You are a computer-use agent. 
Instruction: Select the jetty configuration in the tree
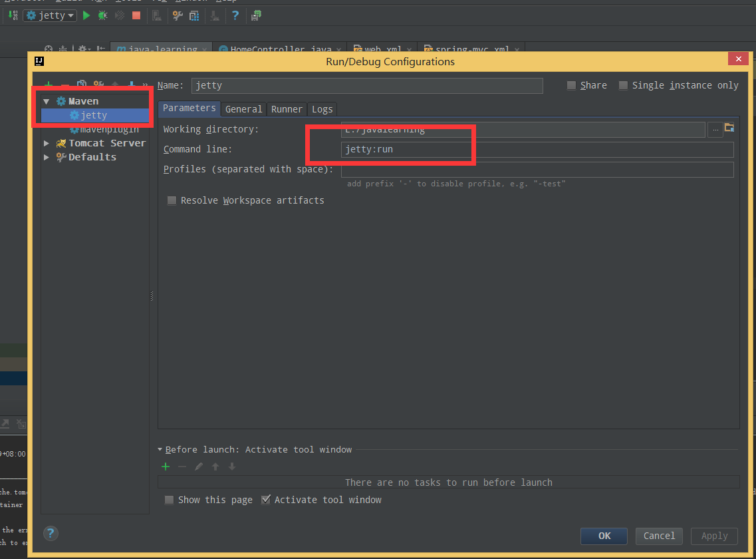click(x=95, y=115)
